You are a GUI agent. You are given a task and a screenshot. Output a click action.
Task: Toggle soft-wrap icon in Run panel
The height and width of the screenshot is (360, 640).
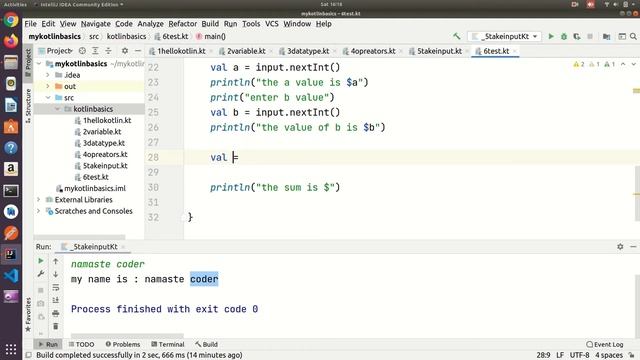click(56, 287)
